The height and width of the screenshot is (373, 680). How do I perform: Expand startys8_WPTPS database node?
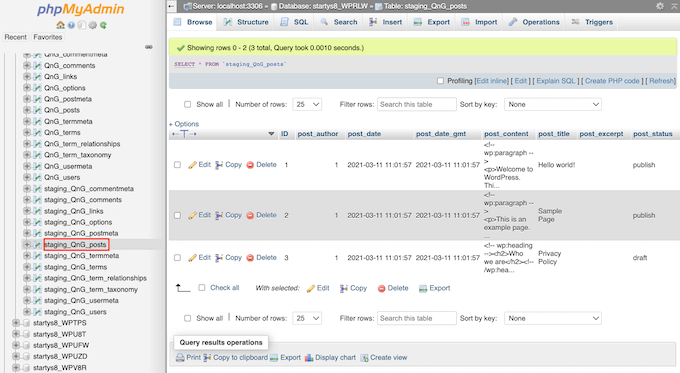click(x=16, y=323)
